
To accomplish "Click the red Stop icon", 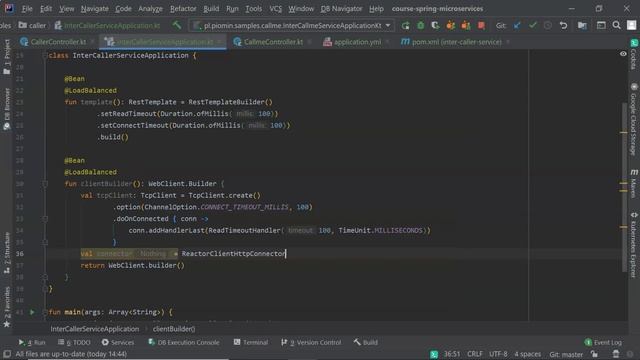I will (481, 26).
